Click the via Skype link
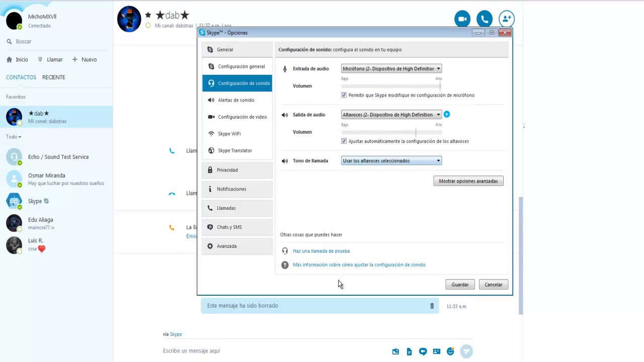The image size is (644, 362). (176, 334)
